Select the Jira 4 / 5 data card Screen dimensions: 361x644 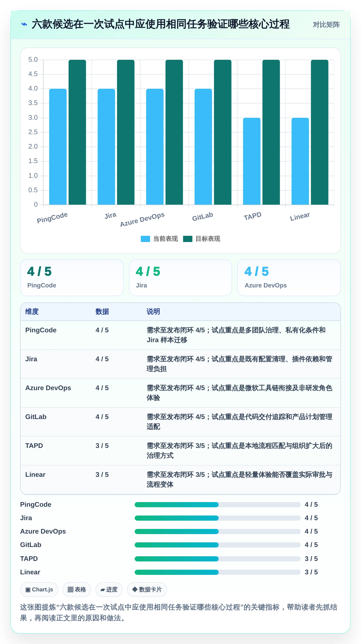tap(180, 278)
